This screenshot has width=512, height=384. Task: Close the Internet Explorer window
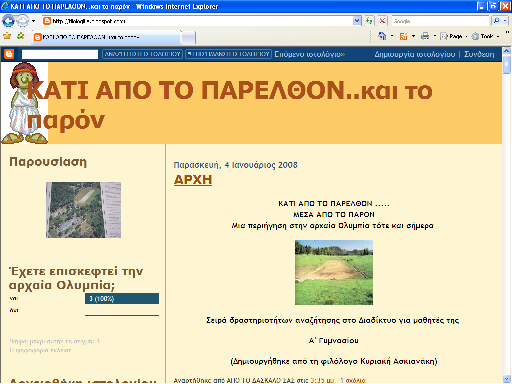[x=505, y=6]
